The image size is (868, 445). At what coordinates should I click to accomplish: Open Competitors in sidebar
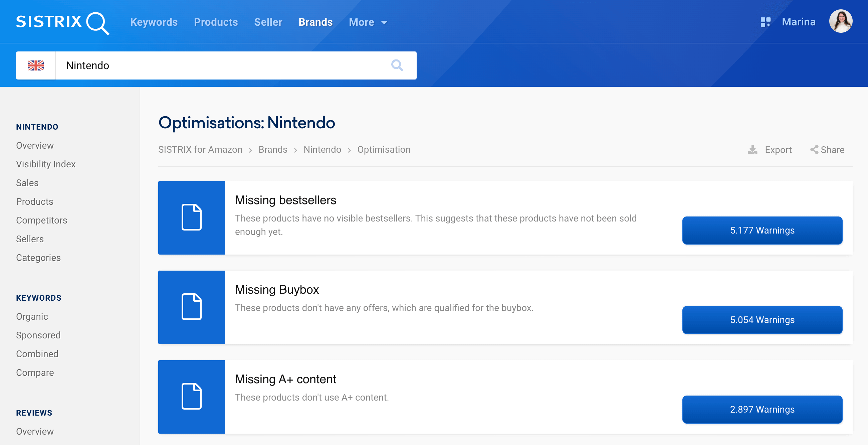pos(41,220)
